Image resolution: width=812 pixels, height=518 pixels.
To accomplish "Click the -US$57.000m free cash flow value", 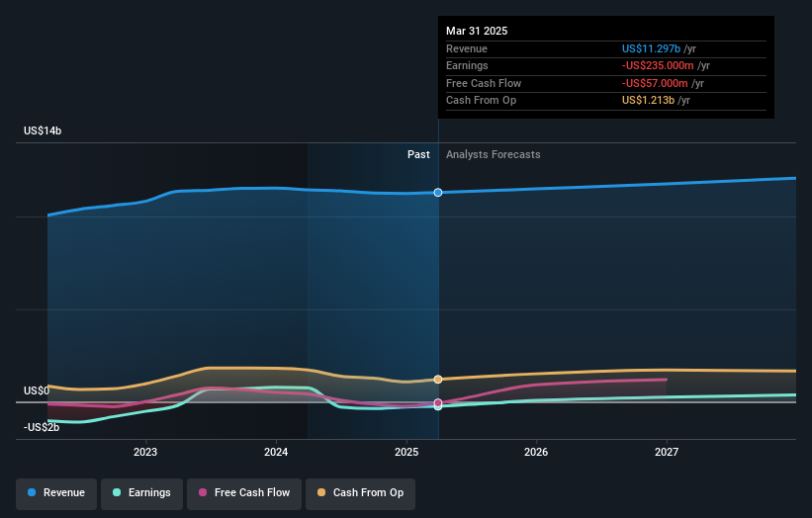I will [655, 83].
